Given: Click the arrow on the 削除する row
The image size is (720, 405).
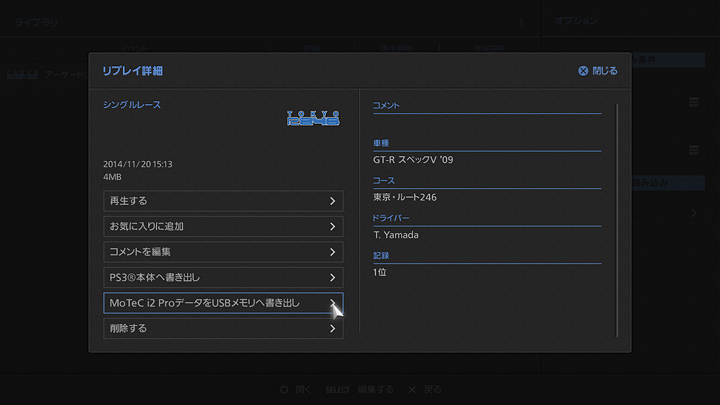Looking at the screenshot, I should click(332, 328).
